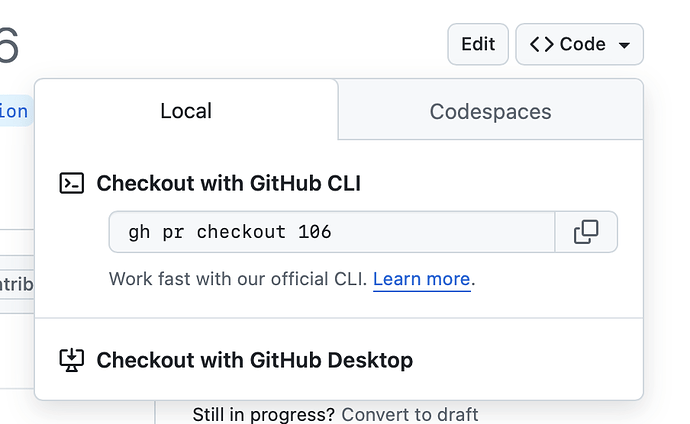Click the word Code on Code button
The image size is (690, 424).
pyautogui.click(x=583, y=44)
